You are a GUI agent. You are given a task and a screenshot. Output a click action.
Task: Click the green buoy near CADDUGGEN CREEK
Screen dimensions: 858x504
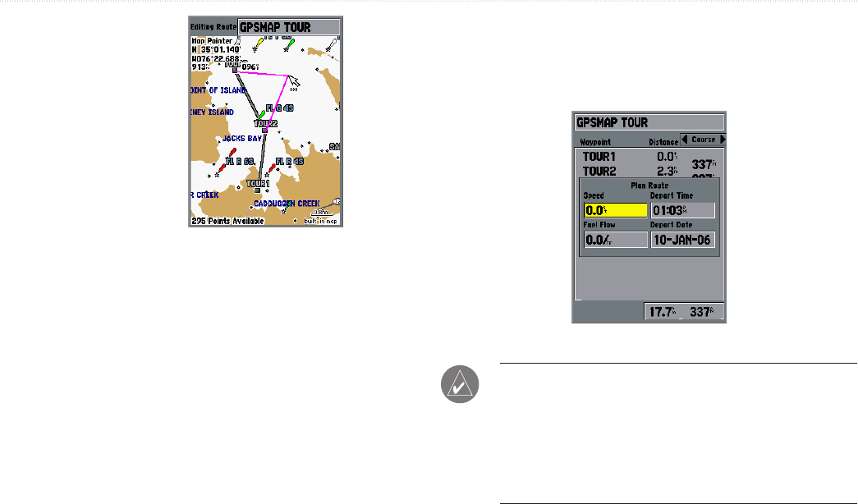tap(287, 207)
